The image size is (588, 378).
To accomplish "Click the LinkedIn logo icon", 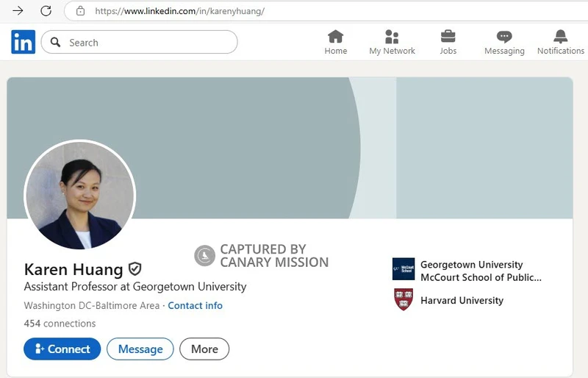I will (x=24, y=42).
